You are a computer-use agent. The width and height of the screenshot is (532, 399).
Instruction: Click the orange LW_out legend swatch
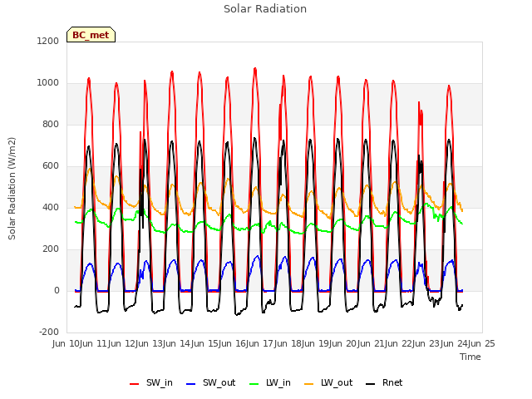click(309, 384)
